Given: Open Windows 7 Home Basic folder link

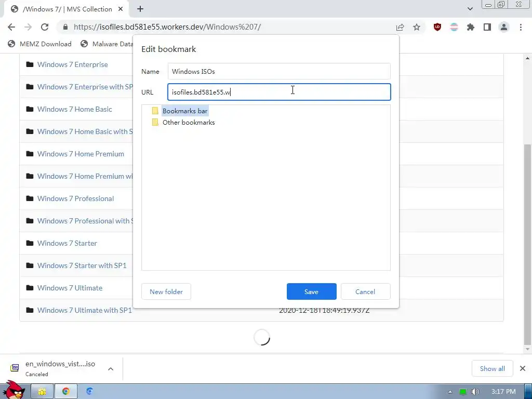Looking at the screenshot, I should tap(75, 109).
